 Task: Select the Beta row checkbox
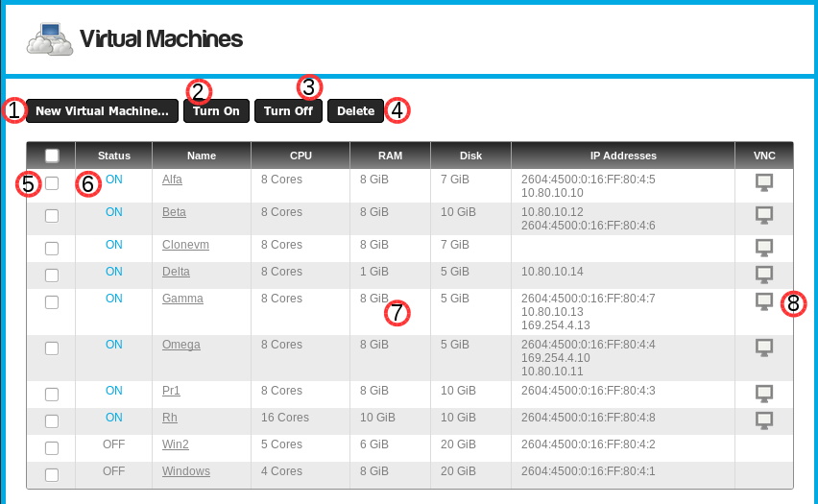pyautogui.click(x=52, y=216)
